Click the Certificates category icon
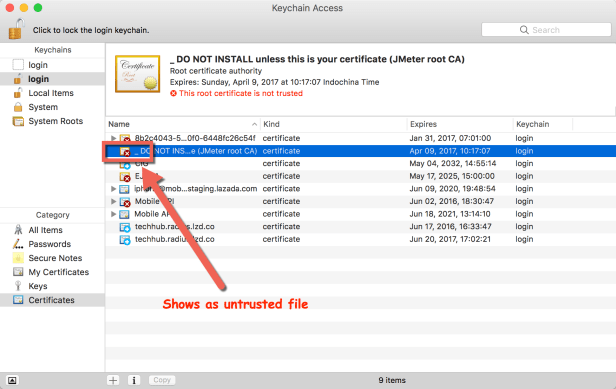Screen dimensions: 616x389 [18, 300]
